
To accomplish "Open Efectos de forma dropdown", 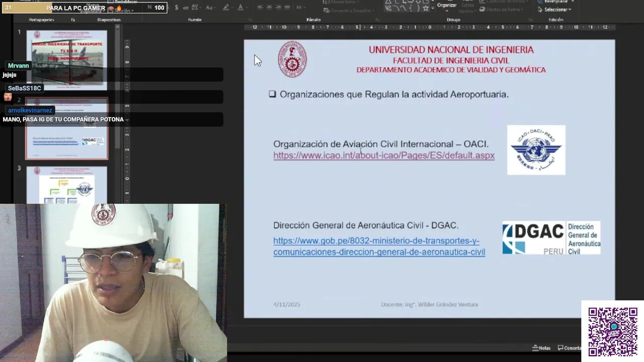I will click(x=501, y=10).
